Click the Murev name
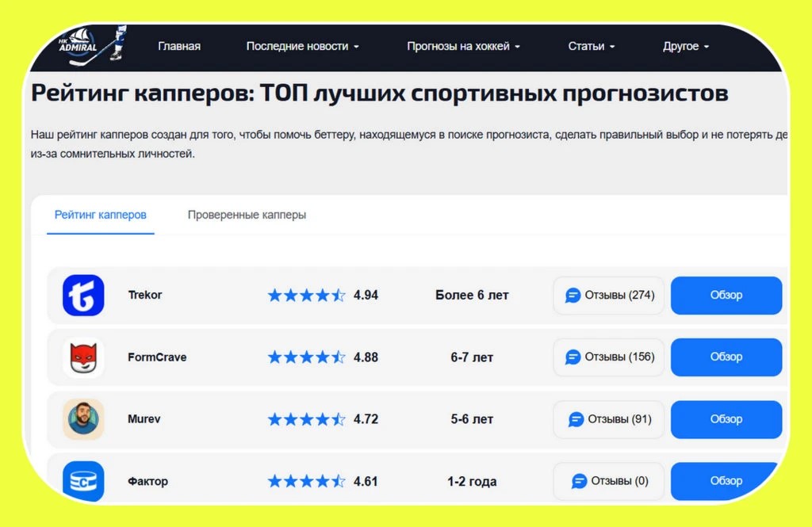 [144, 419]
